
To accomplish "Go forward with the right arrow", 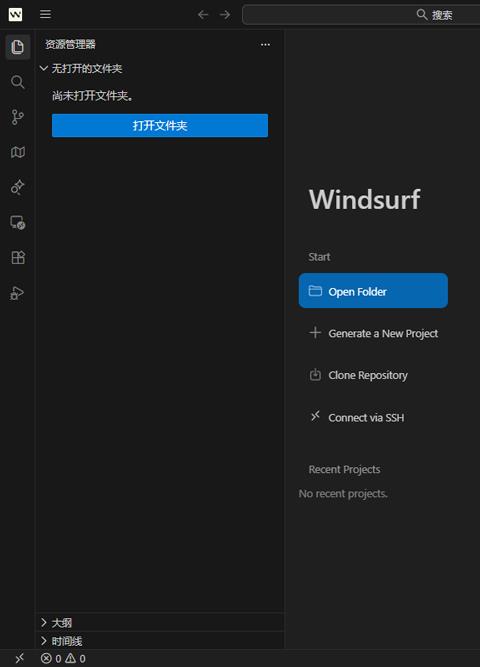I will pyautogui.click(x=225, y=15).
